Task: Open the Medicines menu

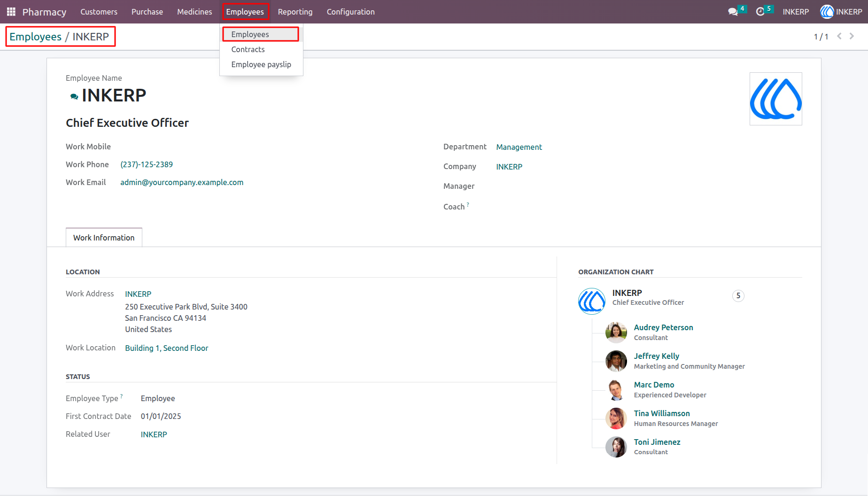Action: coord(194,12)
